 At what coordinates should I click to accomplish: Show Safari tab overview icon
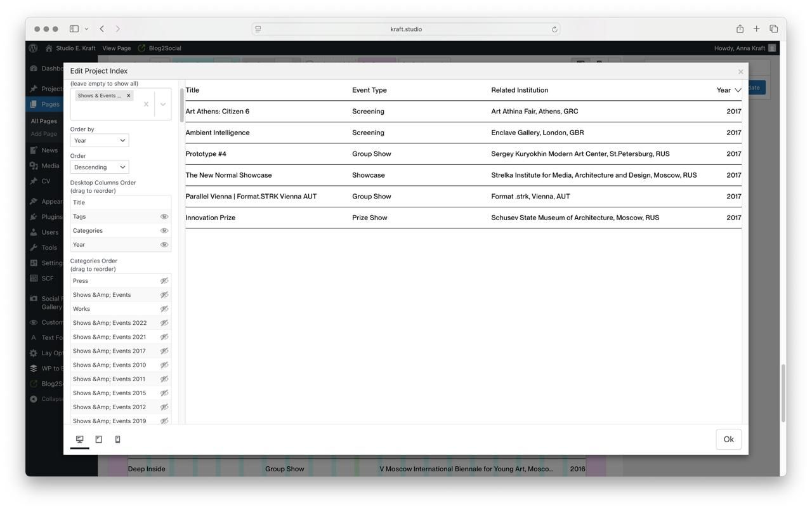(x=773, y=29)
